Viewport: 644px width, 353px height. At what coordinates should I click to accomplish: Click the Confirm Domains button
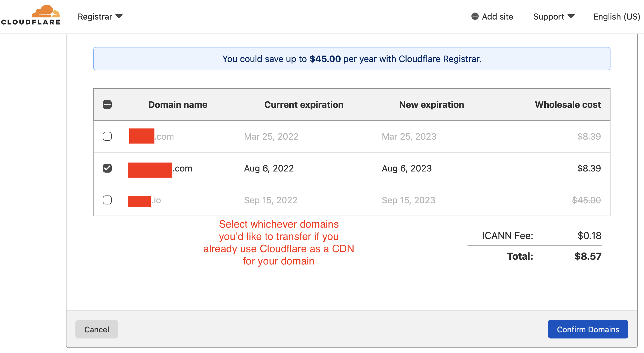tap(588, 329)
